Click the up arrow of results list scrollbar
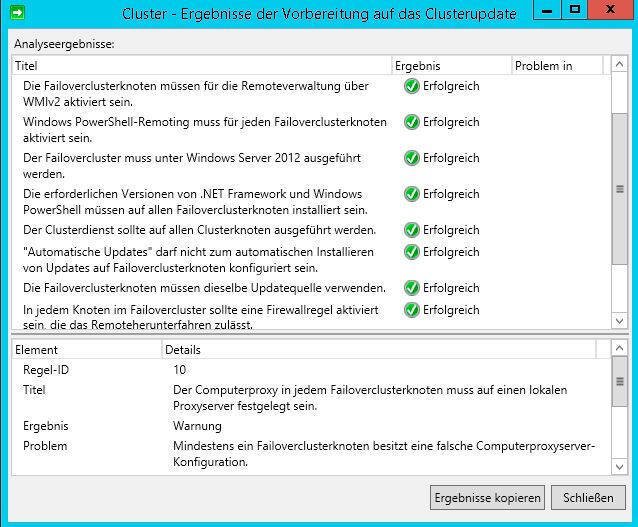 (619, 64)
